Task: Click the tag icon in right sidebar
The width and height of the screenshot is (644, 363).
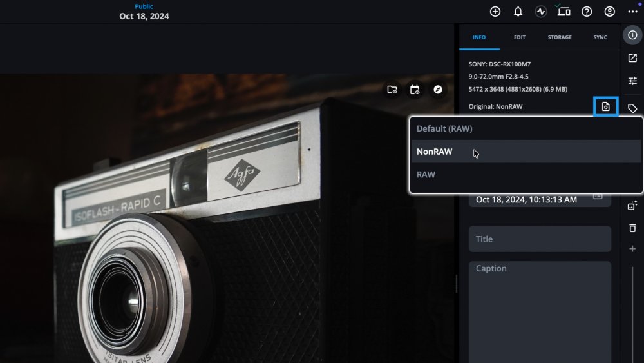Action: click(632, 108)
